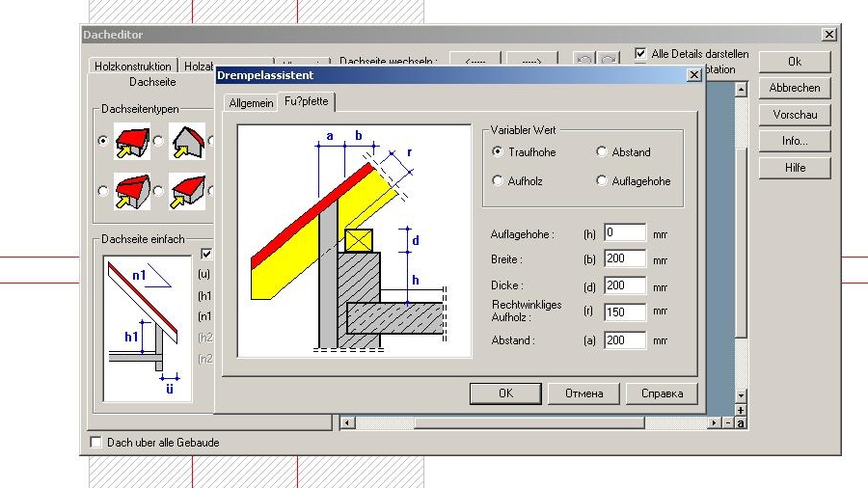Select the Abstand radio button
This screenshot has height=488, width=868.
click(x=602, y=152)
